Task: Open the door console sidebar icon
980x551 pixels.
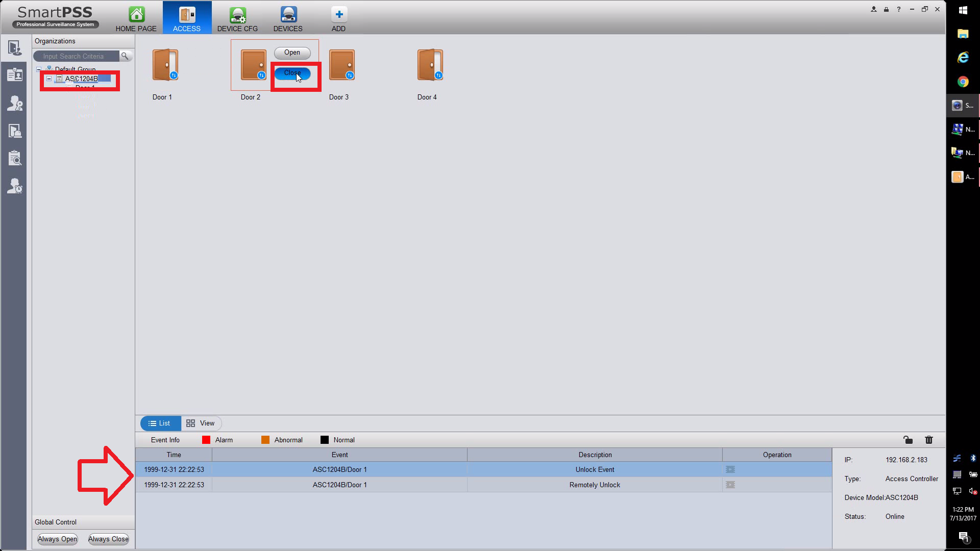Action: 15,48
